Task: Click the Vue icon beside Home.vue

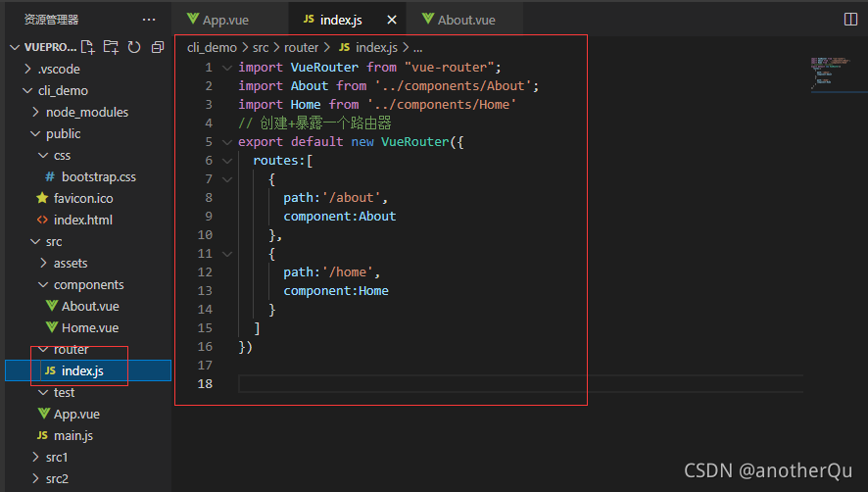Action: pos(52,327)
